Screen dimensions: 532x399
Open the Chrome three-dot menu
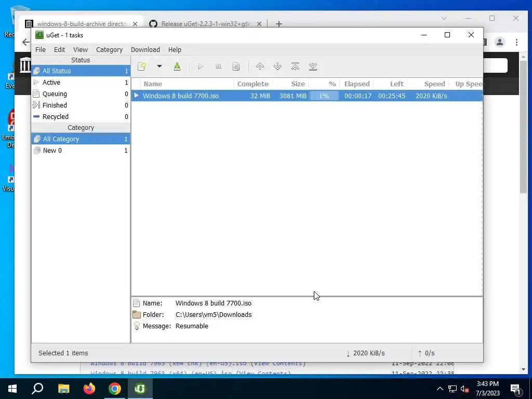516,42
